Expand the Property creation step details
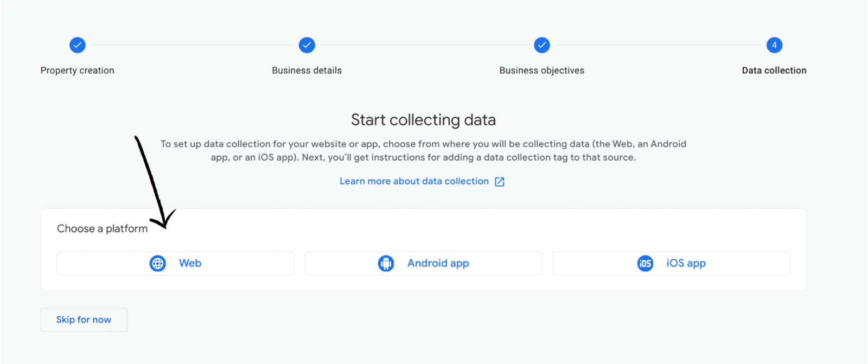868x364 pixels. (x=77, y=70)
